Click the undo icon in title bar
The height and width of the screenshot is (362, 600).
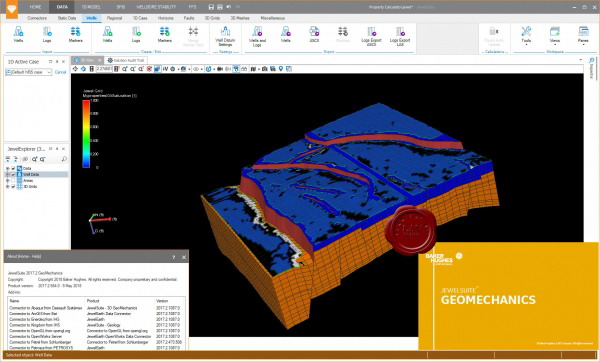tap(228, 7)
